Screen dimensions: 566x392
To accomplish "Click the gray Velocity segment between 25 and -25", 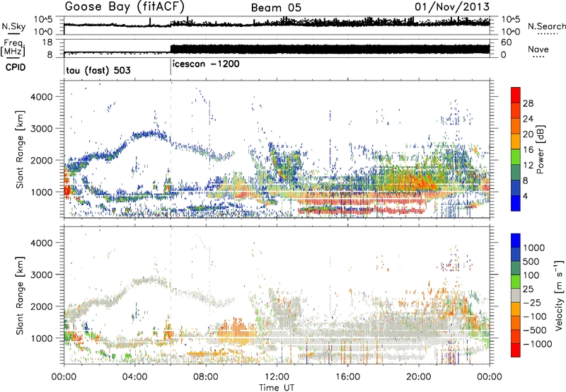I will click(x=516, y=295).
